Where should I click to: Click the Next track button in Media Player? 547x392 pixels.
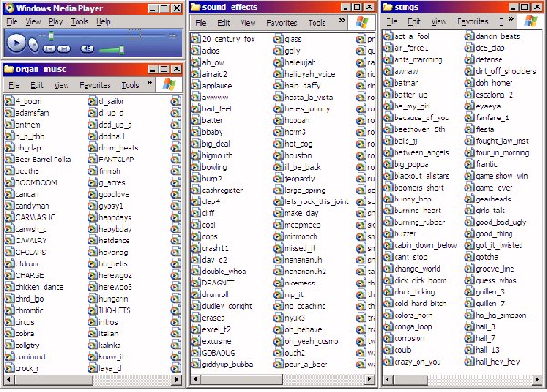point(64,49)
